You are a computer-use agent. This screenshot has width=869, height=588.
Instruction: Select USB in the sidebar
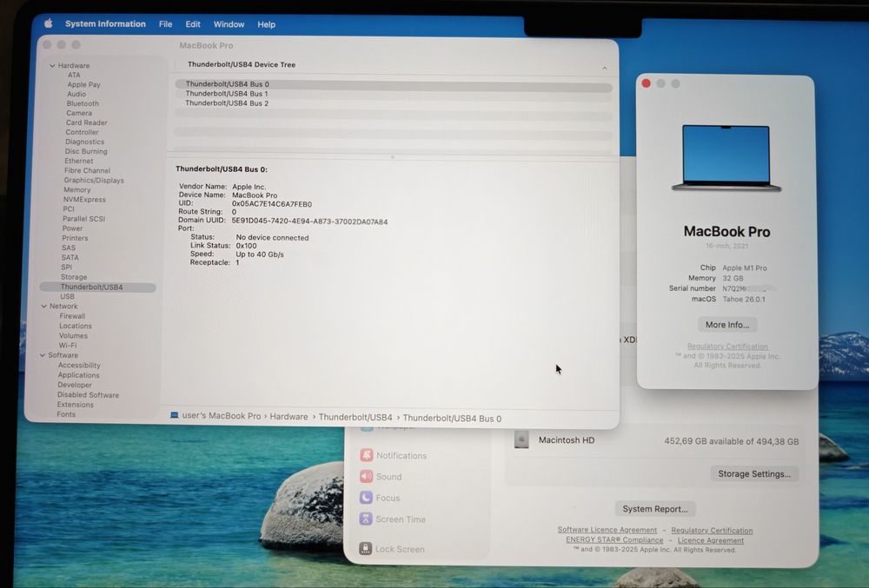click(67, 297)
